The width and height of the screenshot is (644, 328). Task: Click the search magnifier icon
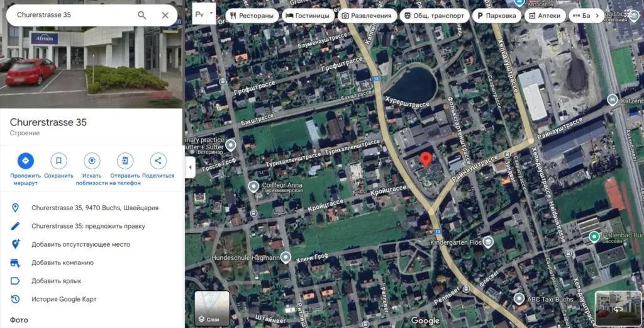[142, 15]
